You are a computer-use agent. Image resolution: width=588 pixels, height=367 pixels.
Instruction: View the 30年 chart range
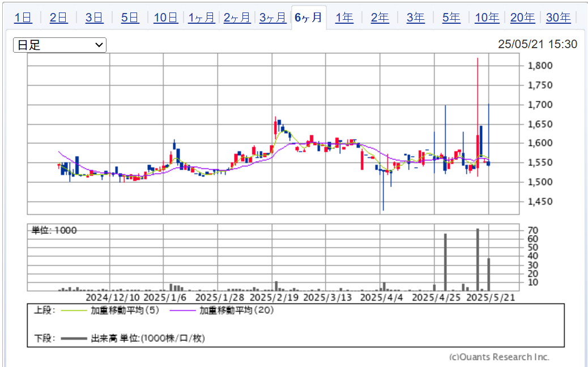click(x=558, y=18)
